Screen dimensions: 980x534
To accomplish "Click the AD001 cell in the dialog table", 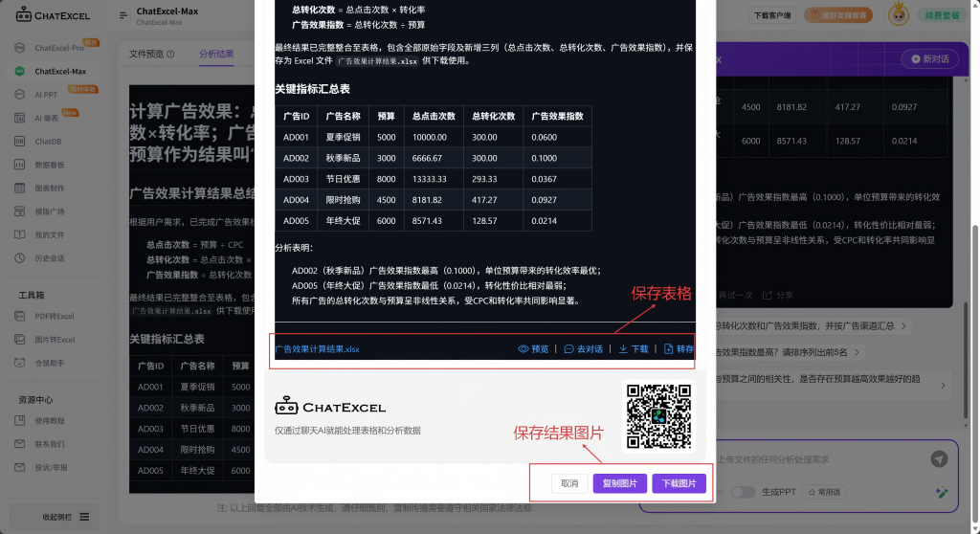I will click(297, 137).
